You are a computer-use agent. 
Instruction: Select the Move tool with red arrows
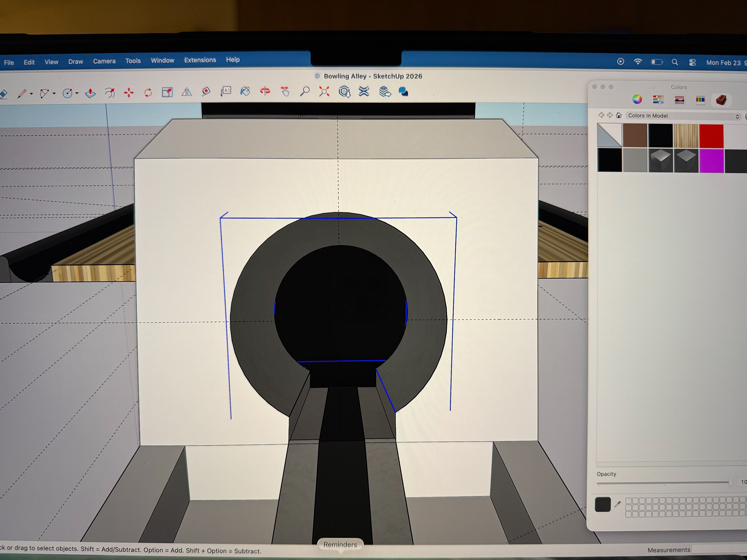(x=129, y=93)
